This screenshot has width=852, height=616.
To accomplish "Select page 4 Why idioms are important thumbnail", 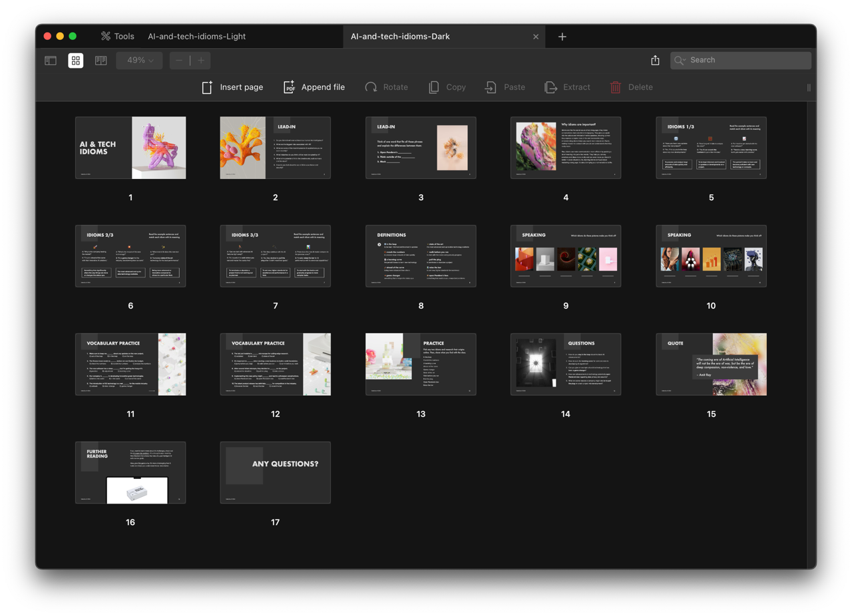I will [x=566, y=148].
